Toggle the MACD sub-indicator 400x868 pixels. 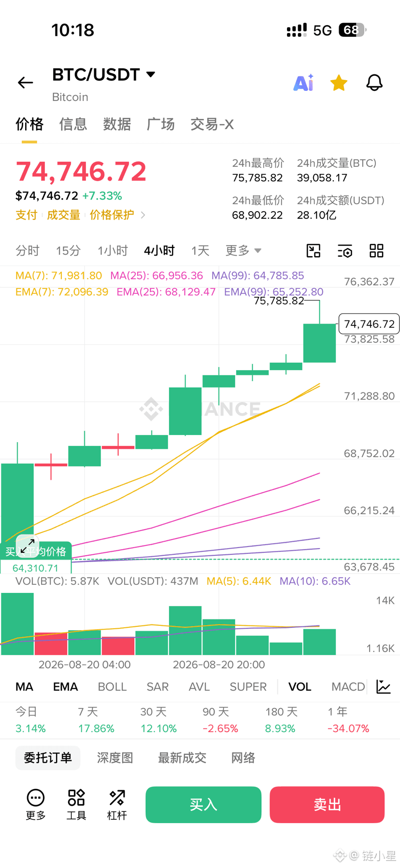348,687
